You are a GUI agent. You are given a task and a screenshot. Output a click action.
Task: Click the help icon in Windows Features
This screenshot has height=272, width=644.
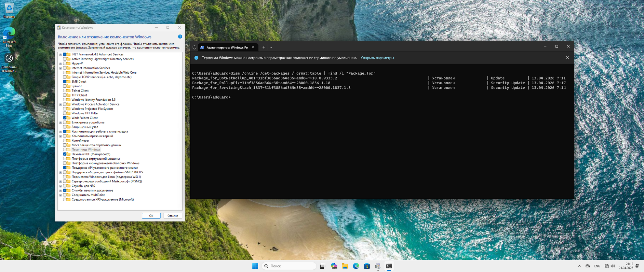click(180, 37)
